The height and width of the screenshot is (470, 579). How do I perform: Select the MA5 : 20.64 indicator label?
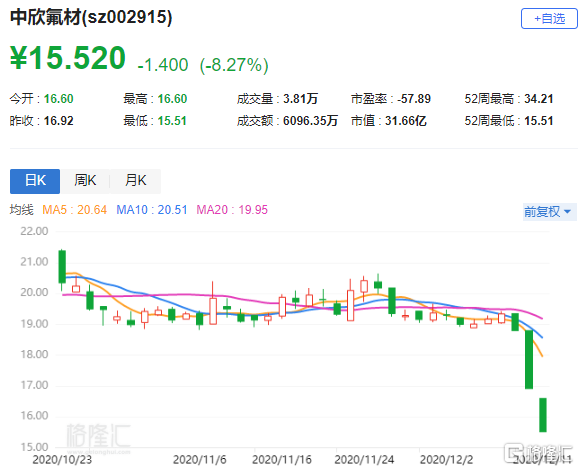point(75,210)
